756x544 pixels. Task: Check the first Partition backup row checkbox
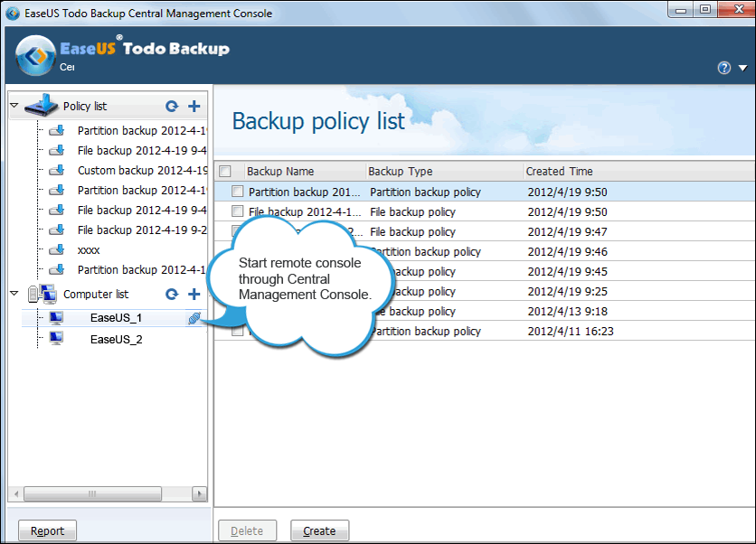237,192
